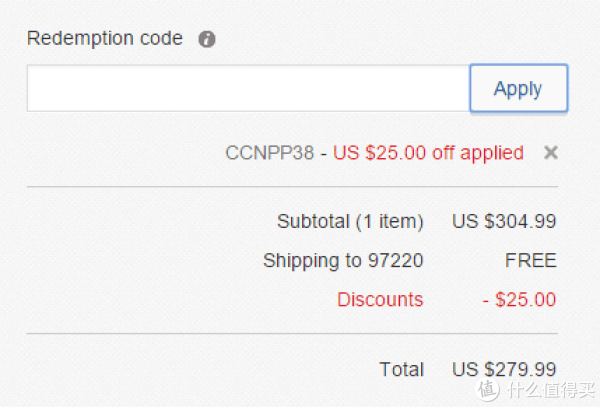Click the US $279.99 total amount
The height and width of the screenshot is (407, 600).
click(504, 370)
